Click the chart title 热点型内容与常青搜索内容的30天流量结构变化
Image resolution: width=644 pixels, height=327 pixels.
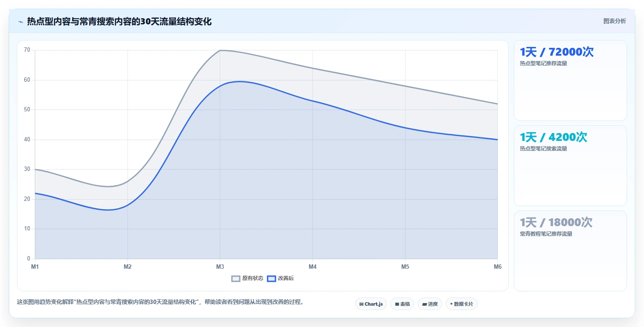(119, 21)
